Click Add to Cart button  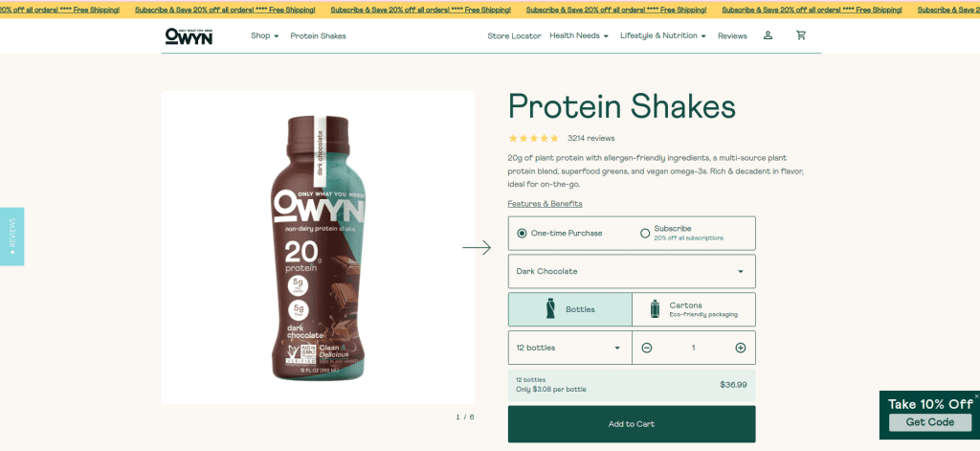pos(632,424)
